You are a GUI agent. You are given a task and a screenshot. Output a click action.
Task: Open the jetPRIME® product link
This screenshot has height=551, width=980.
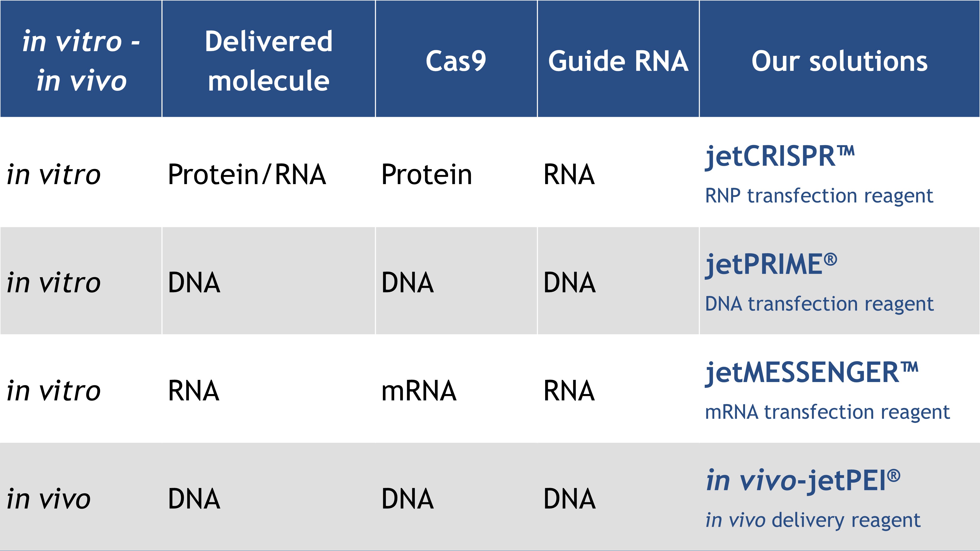pos(771,265)
